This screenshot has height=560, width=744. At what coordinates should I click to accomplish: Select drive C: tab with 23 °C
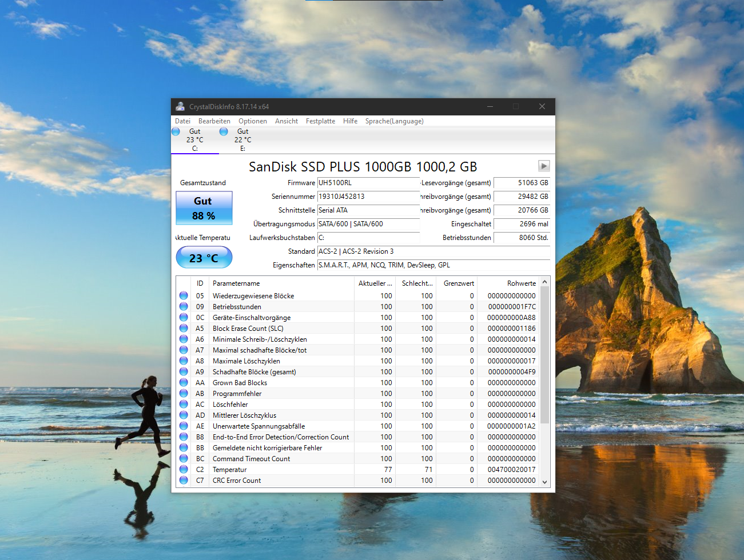pyautogui.click(x=195, y=140)
